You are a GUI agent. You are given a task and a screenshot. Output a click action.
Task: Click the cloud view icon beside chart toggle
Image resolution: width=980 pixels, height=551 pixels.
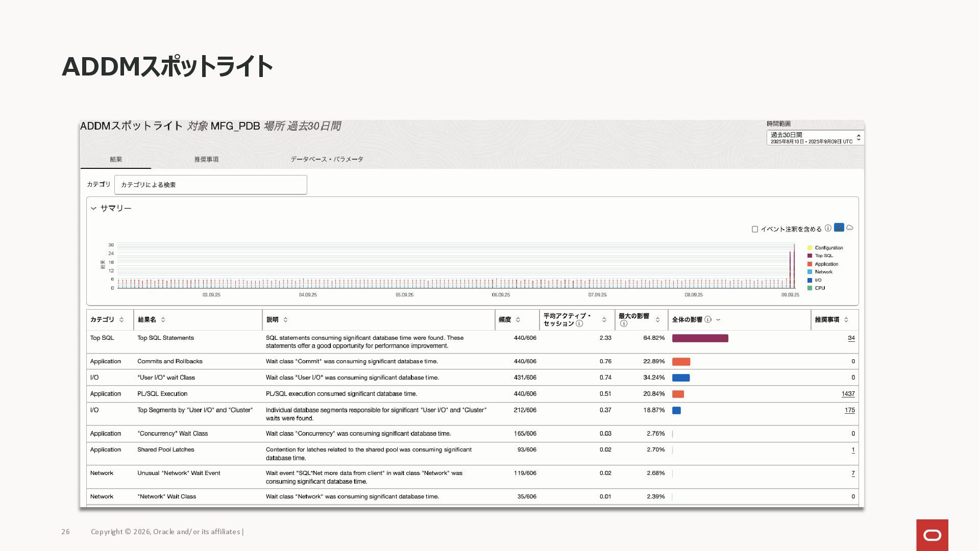click(850, 228)
